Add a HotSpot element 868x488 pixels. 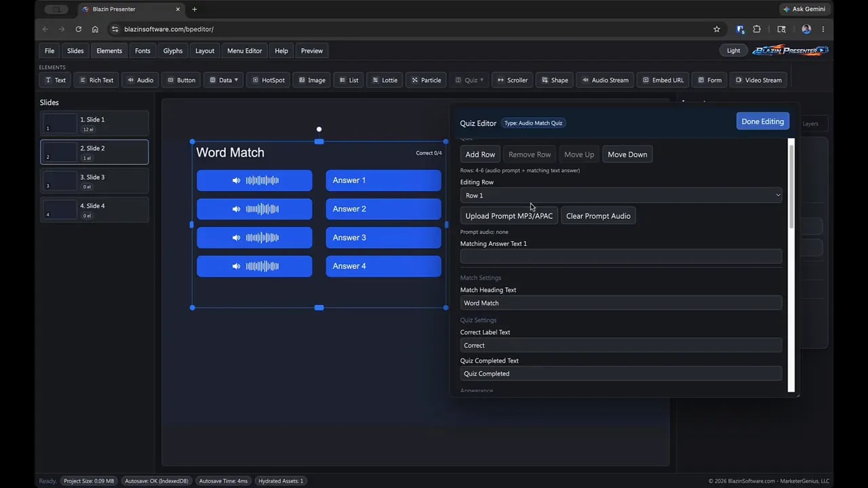coord(269,80)
